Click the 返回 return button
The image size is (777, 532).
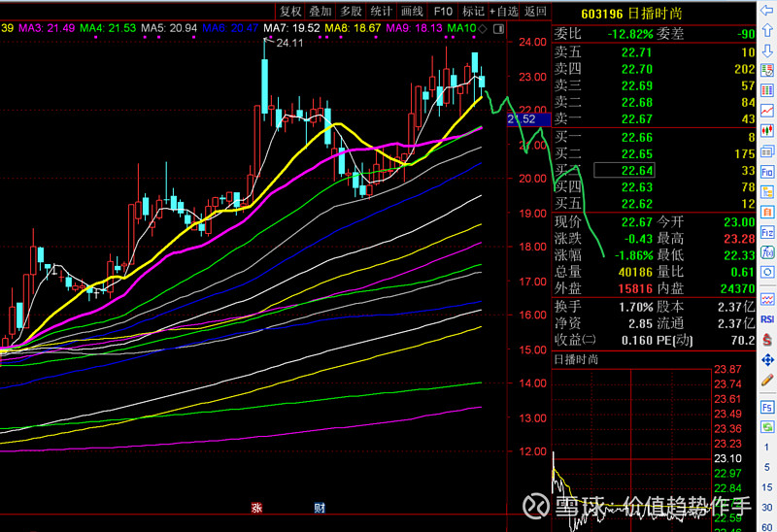click(x=535, y=11)
